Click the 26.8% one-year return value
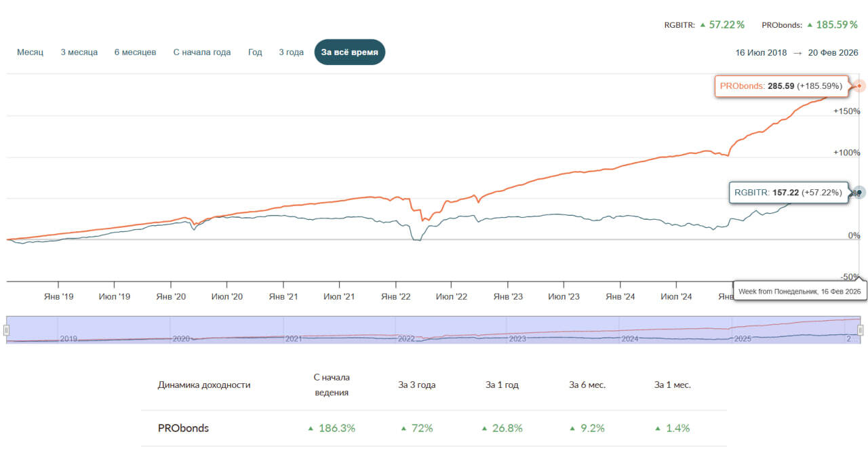 pos(507,428)
